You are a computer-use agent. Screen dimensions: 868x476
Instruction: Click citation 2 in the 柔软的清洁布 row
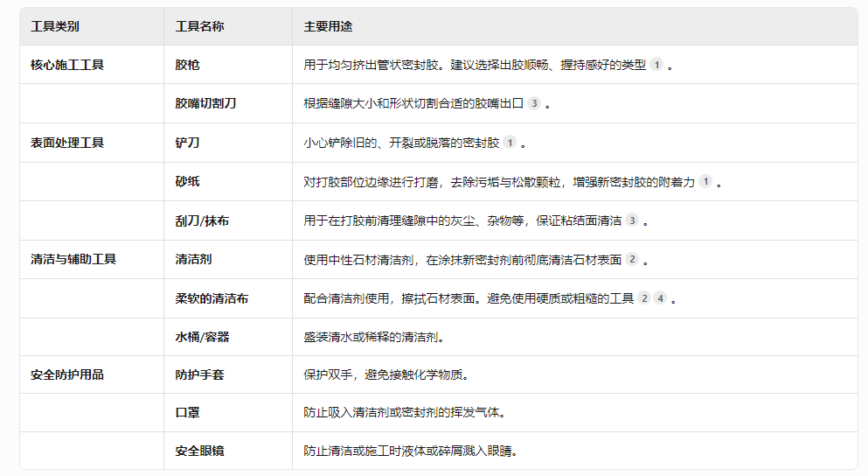click(x=644, y=298)
